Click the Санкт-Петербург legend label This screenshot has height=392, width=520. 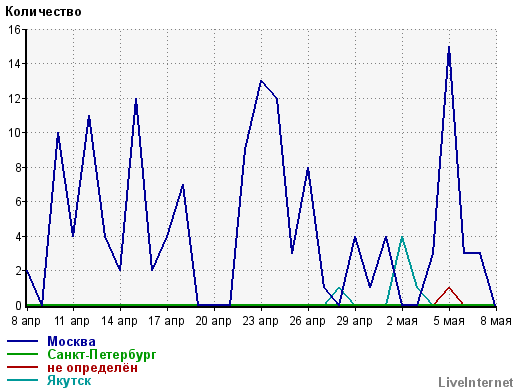[x=102, y=355]
